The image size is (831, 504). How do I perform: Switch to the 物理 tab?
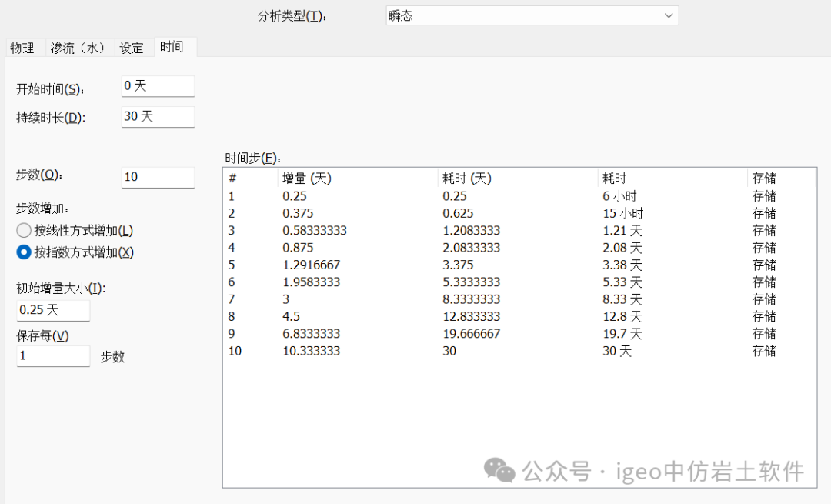click(x=22, y=48)
